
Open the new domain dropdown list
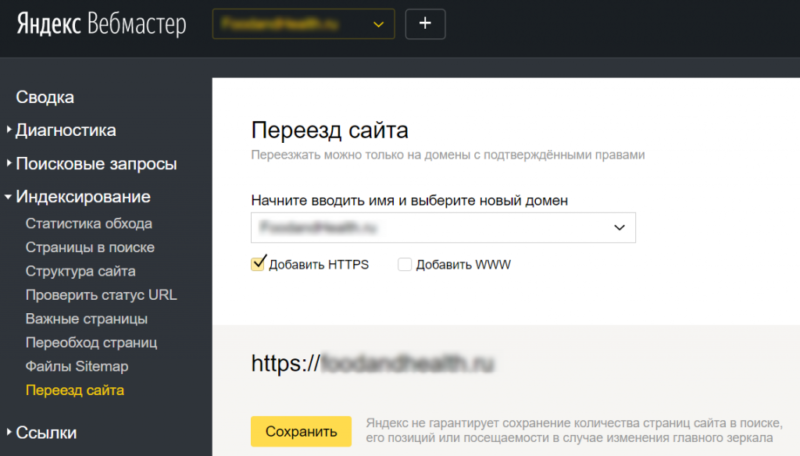click(x=443, y=228)
